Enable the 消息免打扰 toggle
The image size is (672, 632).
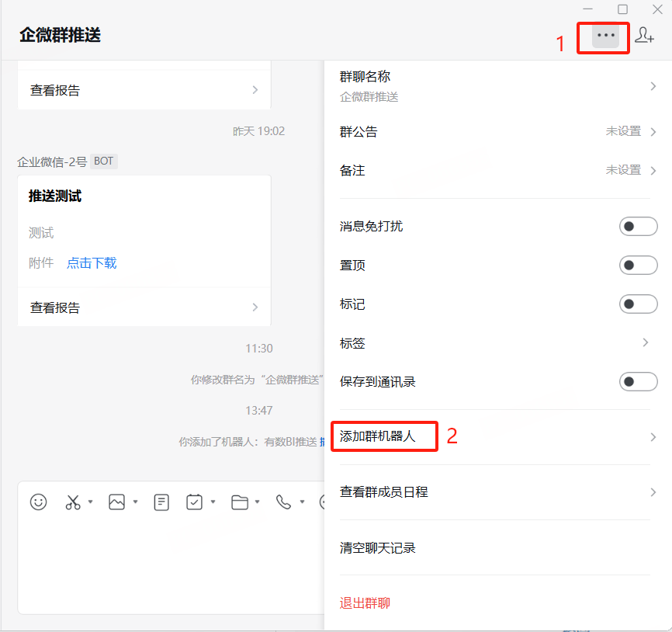click(638, 227)
